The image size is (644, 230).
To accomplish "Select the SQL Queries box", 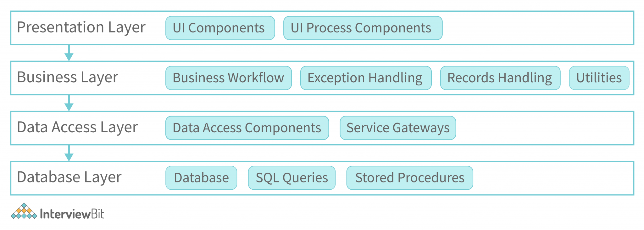I will [x=292, y=178].
